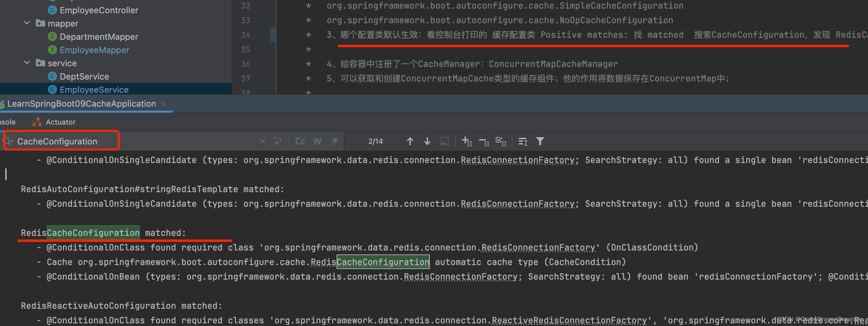Screen dimensions: 868x326
Task: Click 'RedisReactiveAutoConfiguration matched:' line
Action: [122, 306]
